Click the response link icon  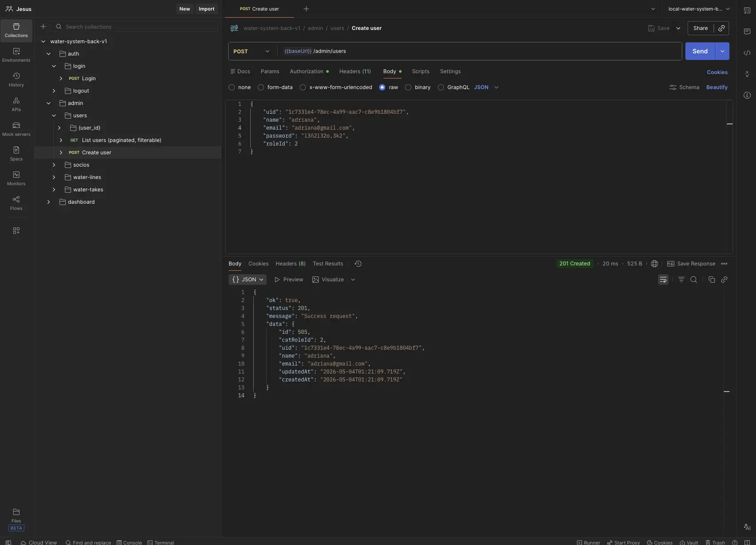click(724, 280)
